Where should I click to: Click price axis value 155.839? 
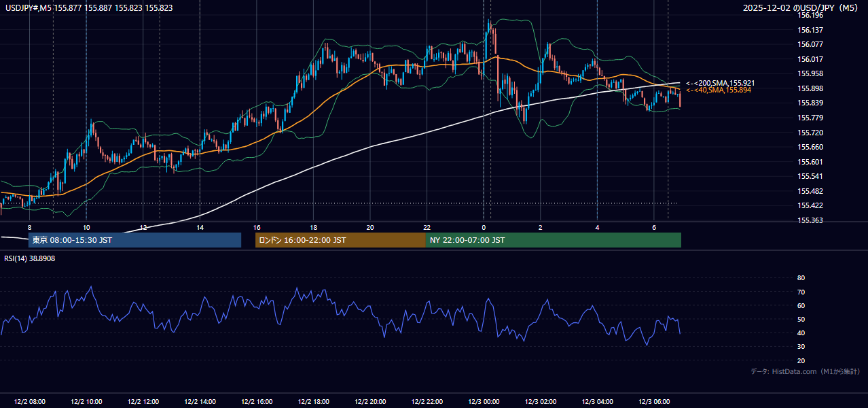tap(810, 103)
